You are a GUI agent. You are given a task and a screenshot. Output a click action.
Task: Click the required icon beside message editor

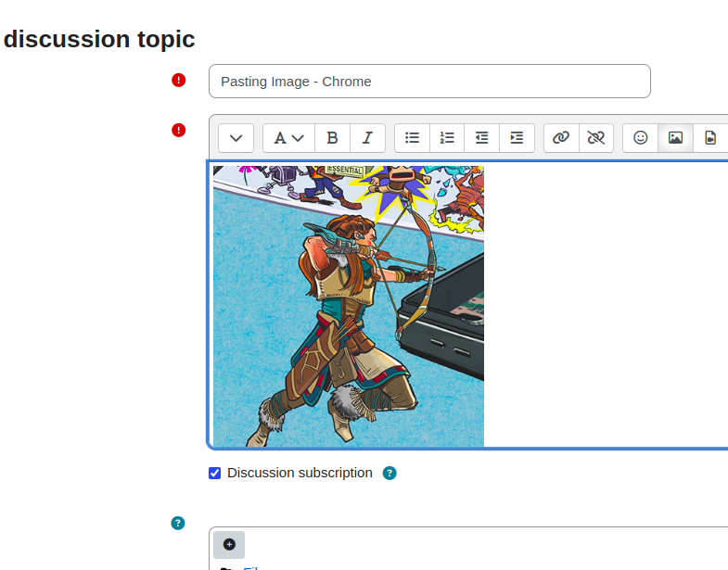tap(179, 131)
